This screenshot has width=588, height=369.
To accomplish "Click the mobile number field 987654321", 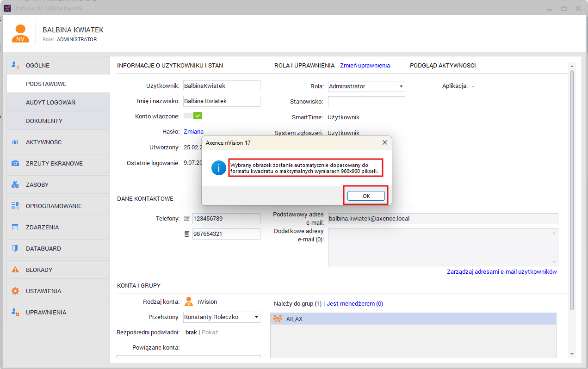I will [x=226, y=234].
